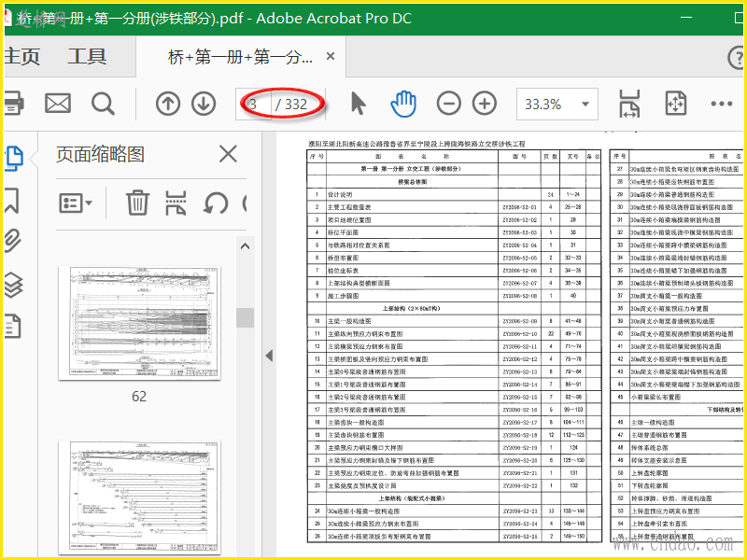This screenshot has height=560, width=747.
Task: Switch to the 工具 tab
Action: coord(87,57)
